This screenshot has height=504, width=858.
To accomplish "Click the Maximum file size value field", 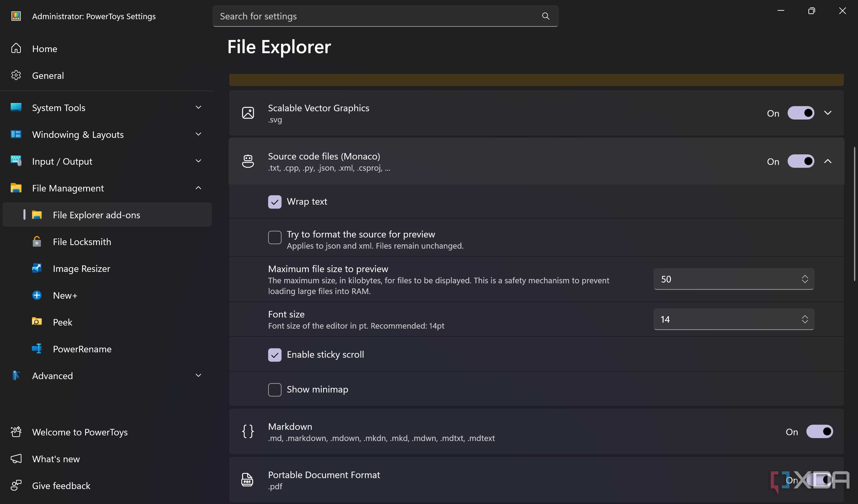I will click(x=733, y=279).
